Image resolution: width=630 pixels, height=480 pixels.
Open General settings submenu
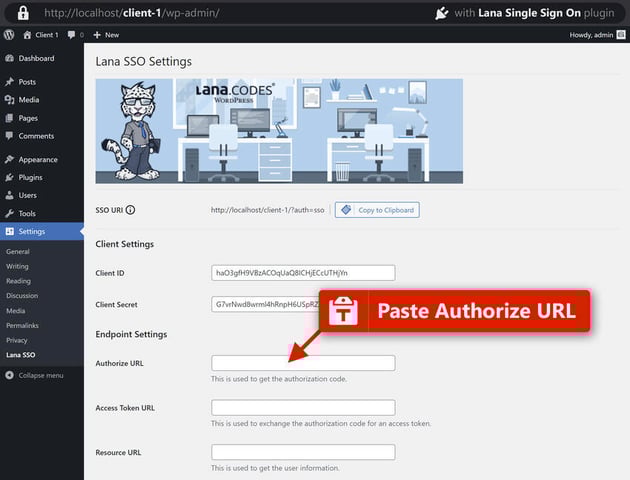[x=18, y=251]
